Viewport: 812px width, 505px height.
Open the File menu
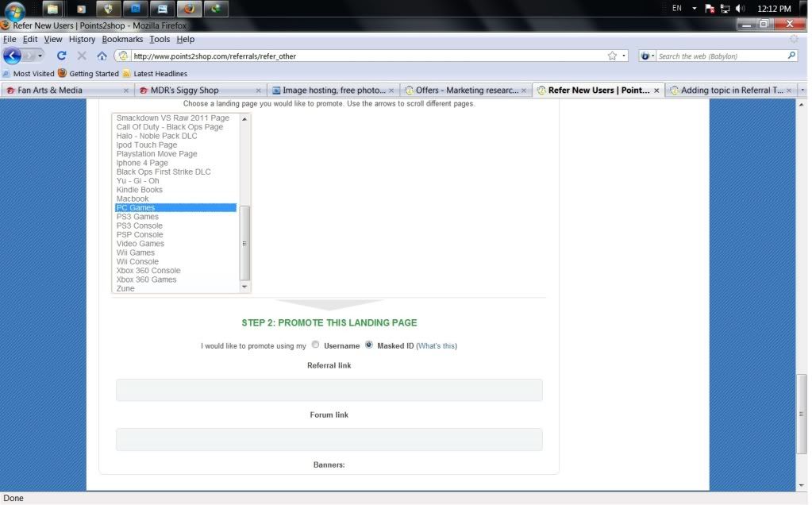(x=10, y=40)
